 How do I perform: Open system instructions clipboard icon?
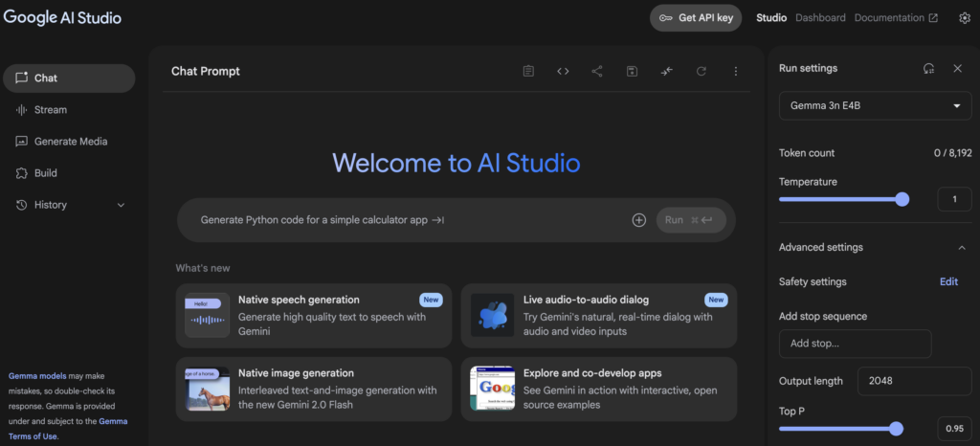528,71
